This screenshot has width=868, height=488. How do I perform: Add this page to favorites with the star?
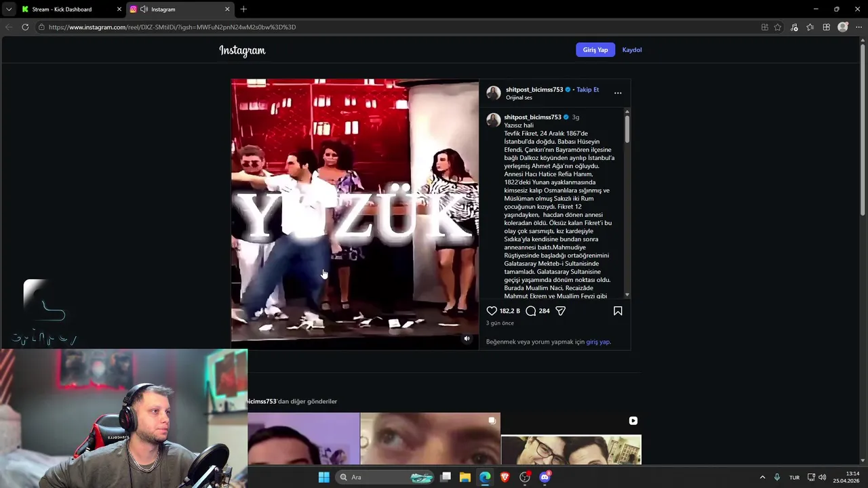778,27
